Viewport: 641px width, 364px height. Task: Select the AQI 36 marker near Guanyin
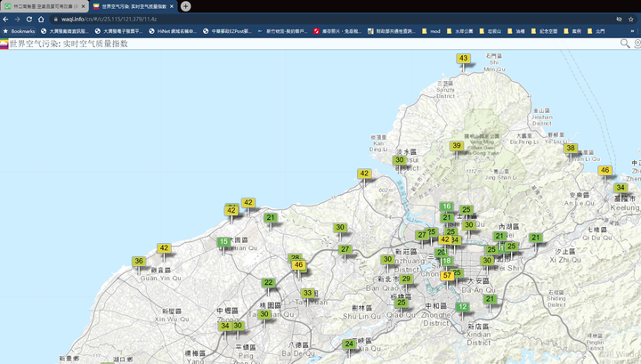(x=139, y=262)
